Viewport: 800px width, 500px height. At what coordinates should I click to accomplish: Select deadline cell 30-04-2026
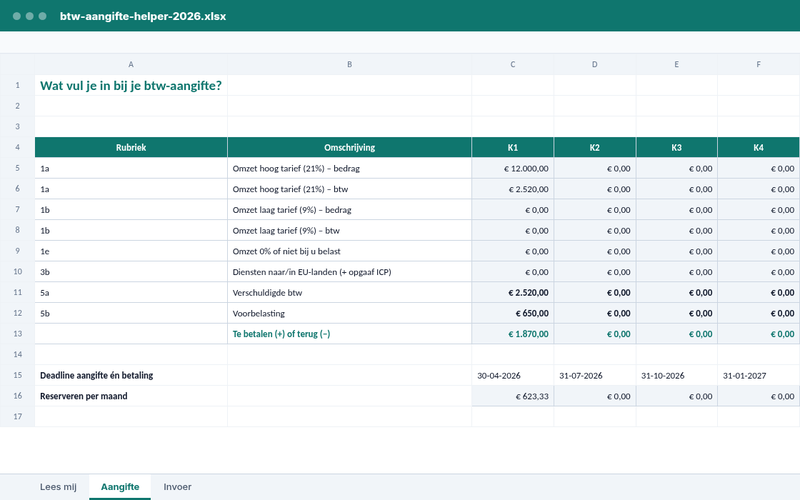513,375
